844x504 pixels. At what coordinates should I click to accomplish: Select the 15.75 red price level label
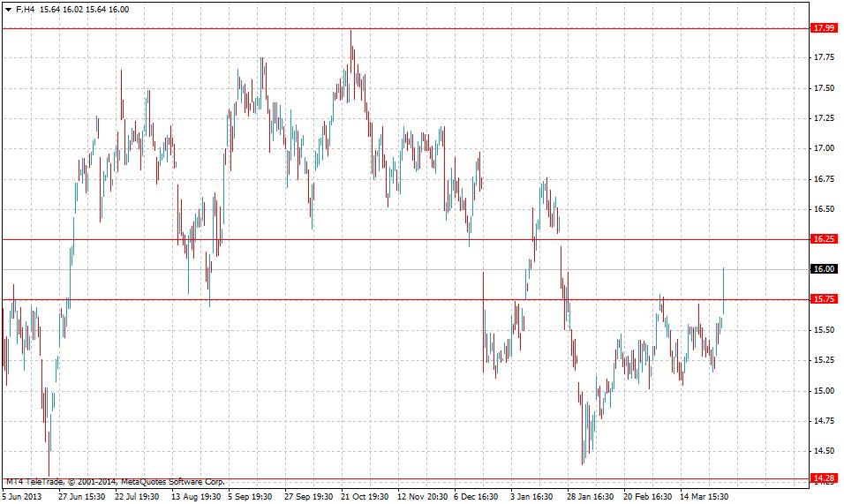coord(824,299)
